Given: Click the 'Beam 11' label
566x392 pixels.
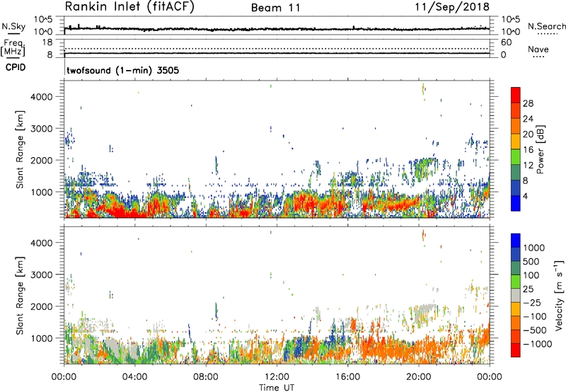Looking at the screenshot, I should coord(276,8).
